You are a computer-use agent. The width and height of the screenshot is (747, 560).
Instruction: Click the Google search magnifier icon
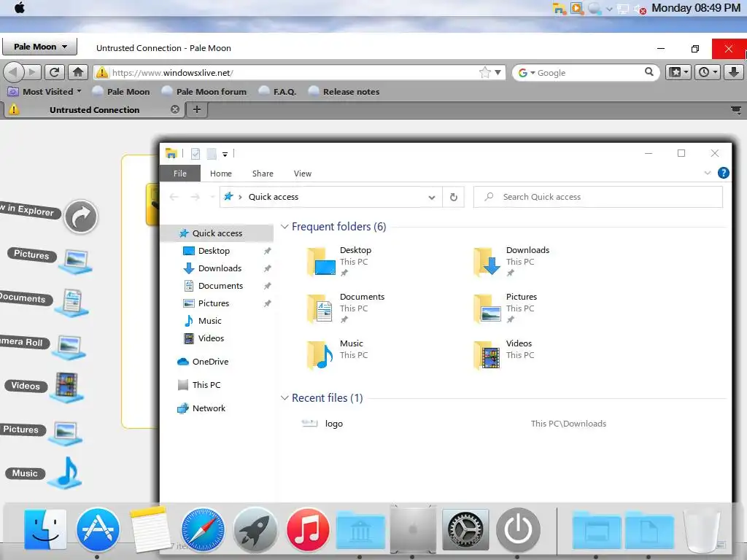[x=649, y=72]
